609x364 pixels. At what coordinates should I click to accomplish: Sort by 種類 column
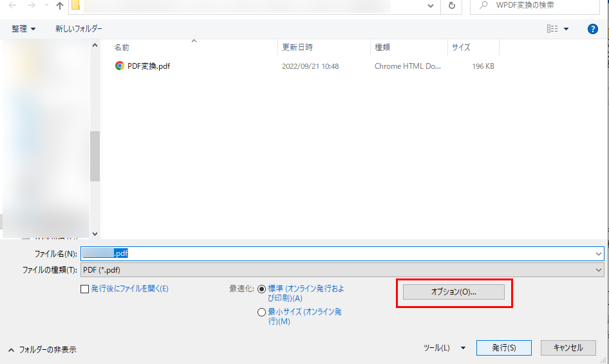(382, 48)
